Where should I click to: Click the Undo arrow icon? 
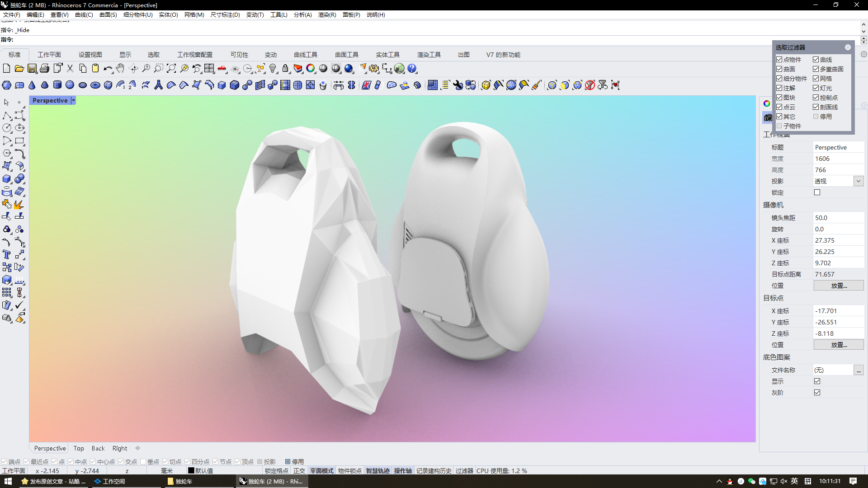tap(108, 69)
